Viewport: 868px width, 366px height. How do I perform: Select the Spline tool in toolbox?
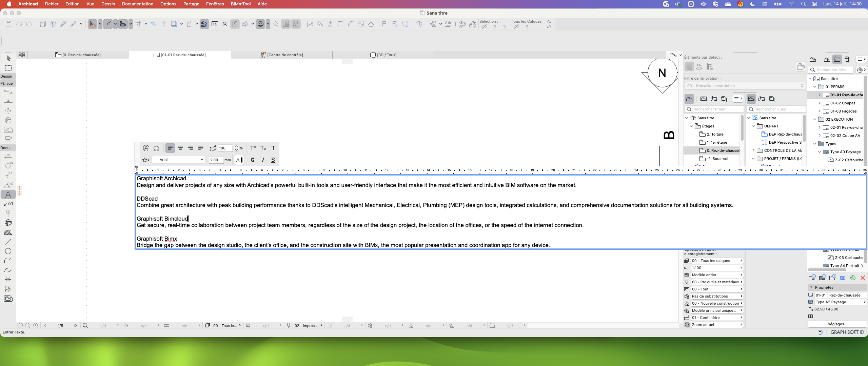click(8, 270)
